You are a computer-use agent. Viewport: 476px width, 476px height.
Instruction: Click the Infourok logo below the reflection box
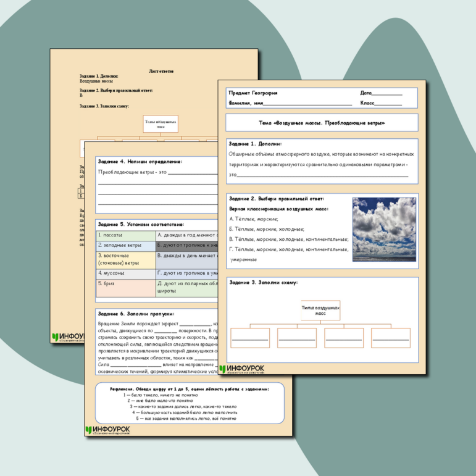[109, 430]
